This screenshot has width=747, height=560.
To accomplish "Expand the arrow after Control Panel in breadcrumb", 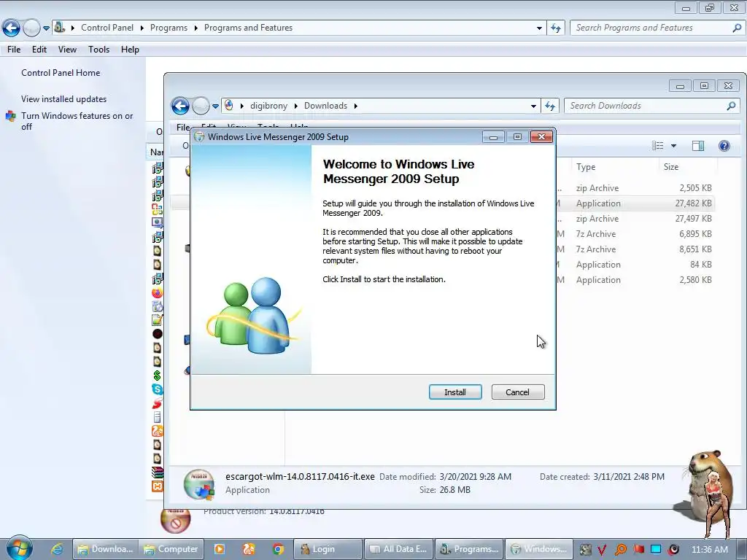I will coord(142,28).
